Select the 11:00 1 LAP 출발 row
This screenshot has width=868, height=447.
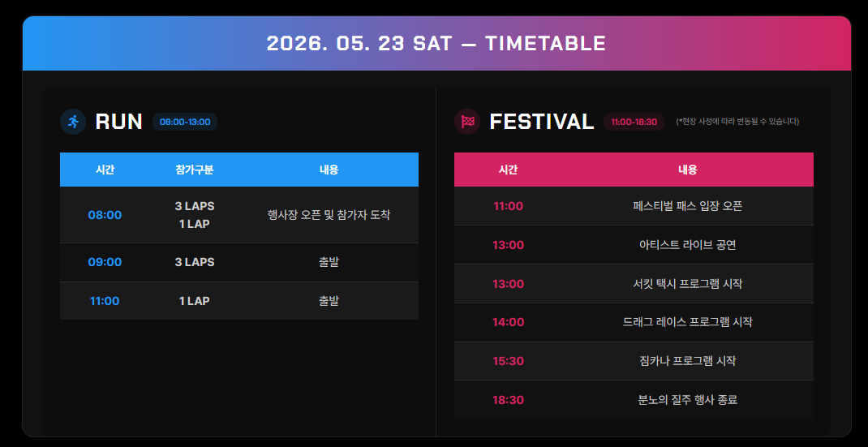pyautogui.click(x=239, y=301)
